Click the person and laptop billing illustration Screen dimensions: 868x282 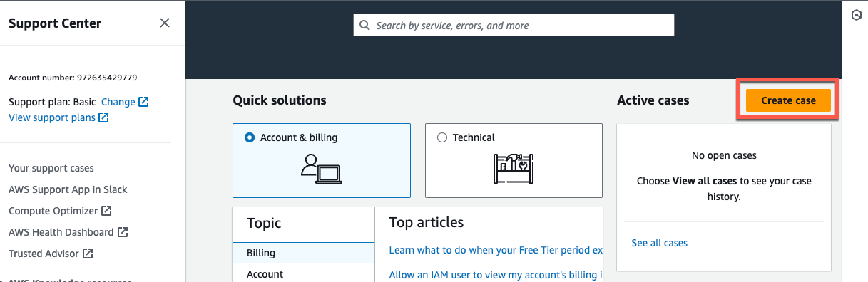(x=321, y=167)
